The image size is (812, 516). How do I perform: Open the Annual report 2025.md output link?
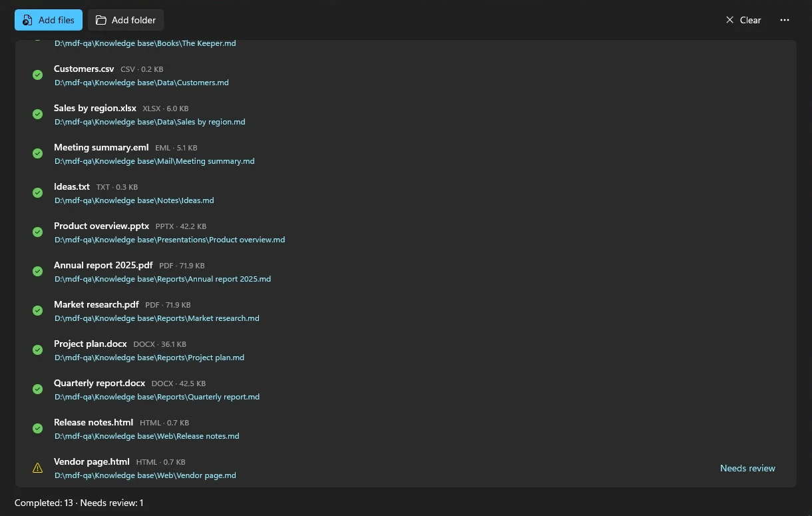tap(163, 279)
